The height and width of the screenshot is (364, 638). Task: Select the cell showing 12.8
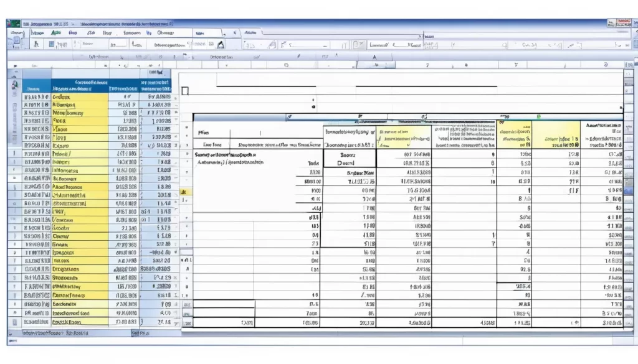click(556, 154)
